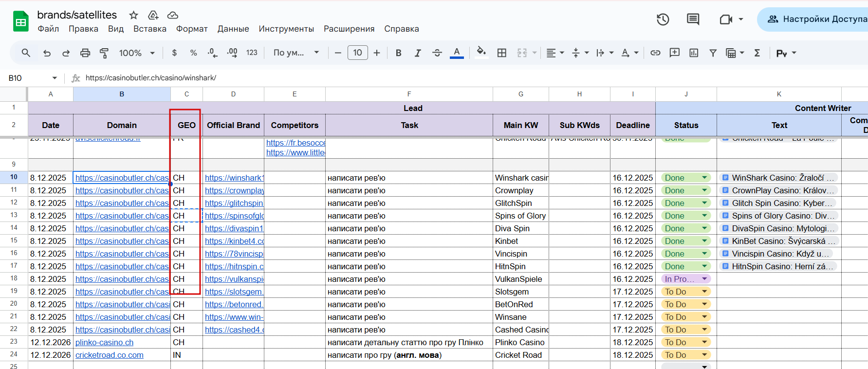
Task: Open the cell borders tool
Action: (502, 53)
